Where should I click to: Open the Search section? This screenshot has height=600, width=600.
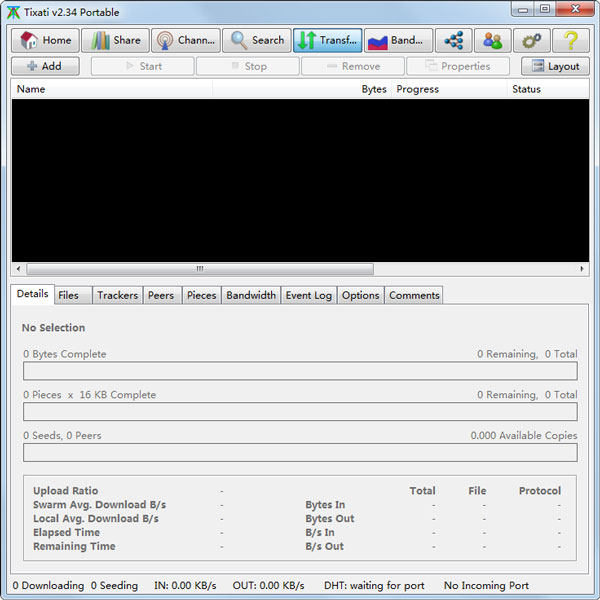point(257,40)
